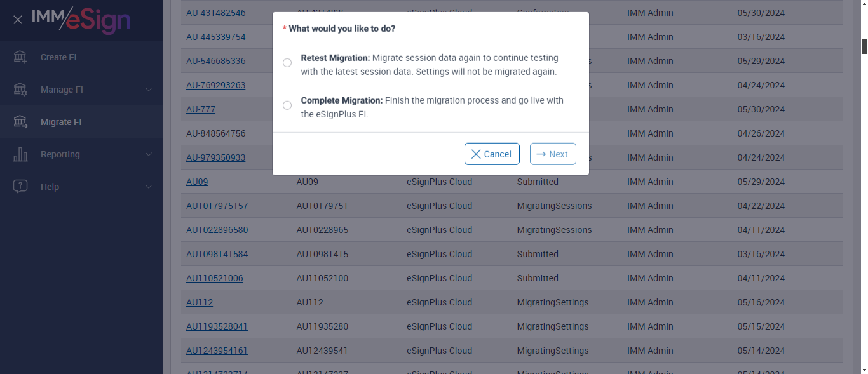Image resolution: width=868 pixels, height=374 pixels.
Task: Expand the Help menu chevron
Action: click(149, 187)
